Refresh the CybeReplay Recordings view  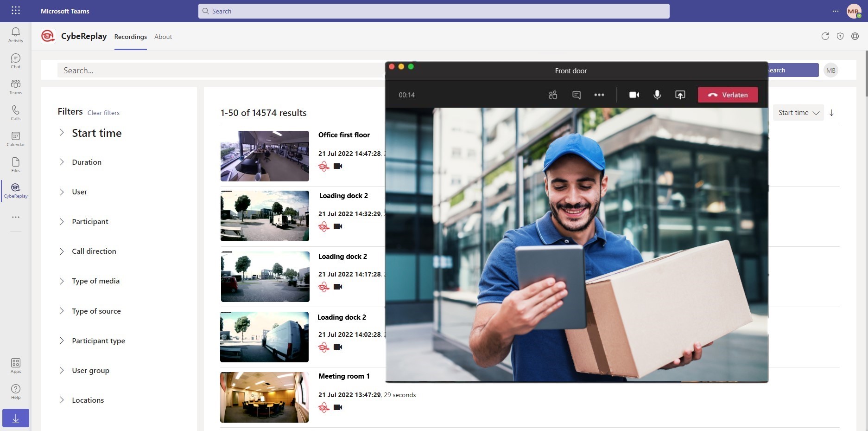pos(825,36)
